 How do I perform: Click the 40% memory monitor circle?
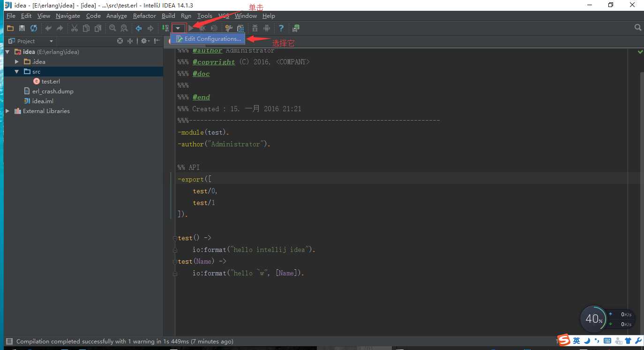(593, 319)
